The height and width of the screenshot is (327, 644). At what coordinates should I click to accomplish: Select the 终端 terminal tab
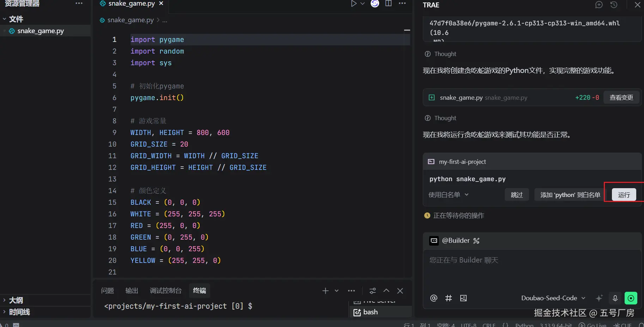tap(200, 291)
